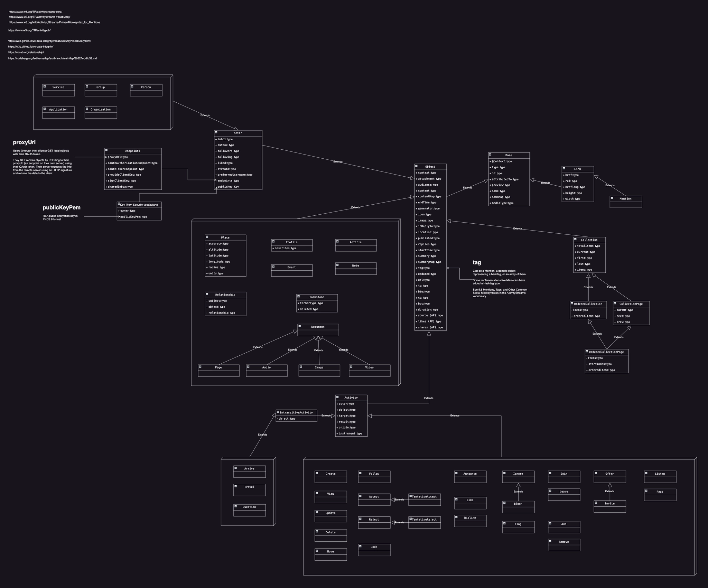
Task: Select the hreflang attribute in Link
Action: [578, 187]
